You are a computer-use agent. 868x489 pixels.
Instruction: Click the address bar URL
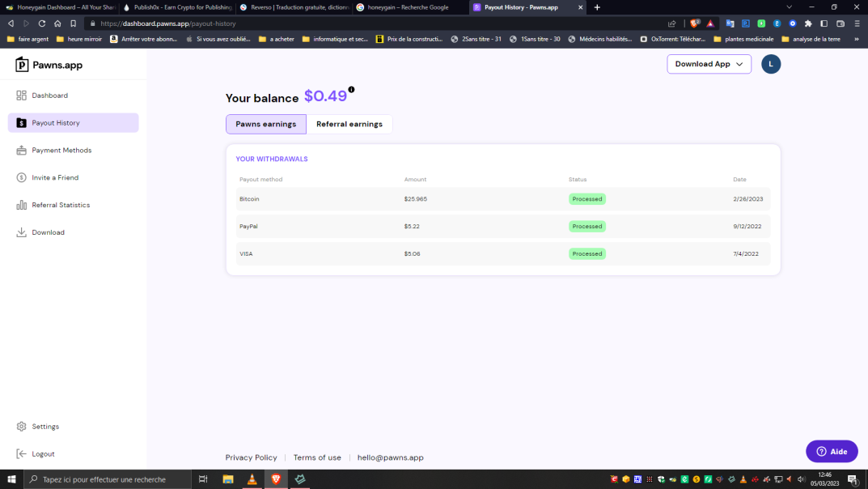pyautogui.click(x=167, y=23)
